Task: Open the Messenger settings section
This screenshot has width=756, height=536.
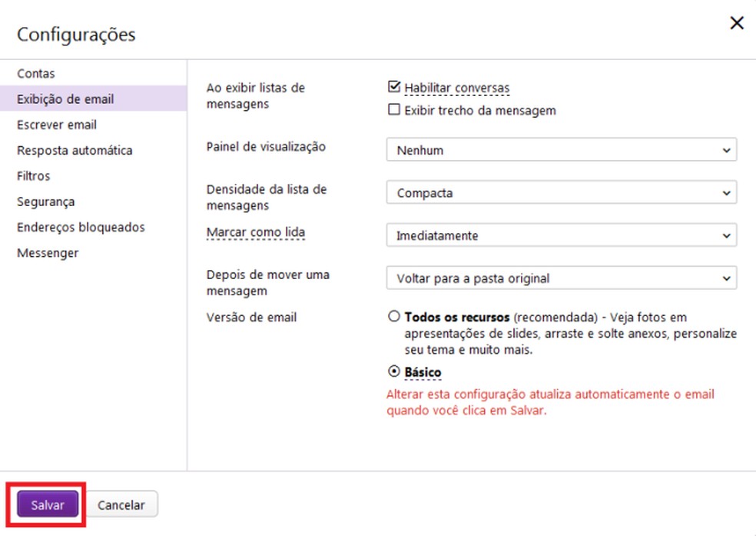Action: (x=48, y=252)
